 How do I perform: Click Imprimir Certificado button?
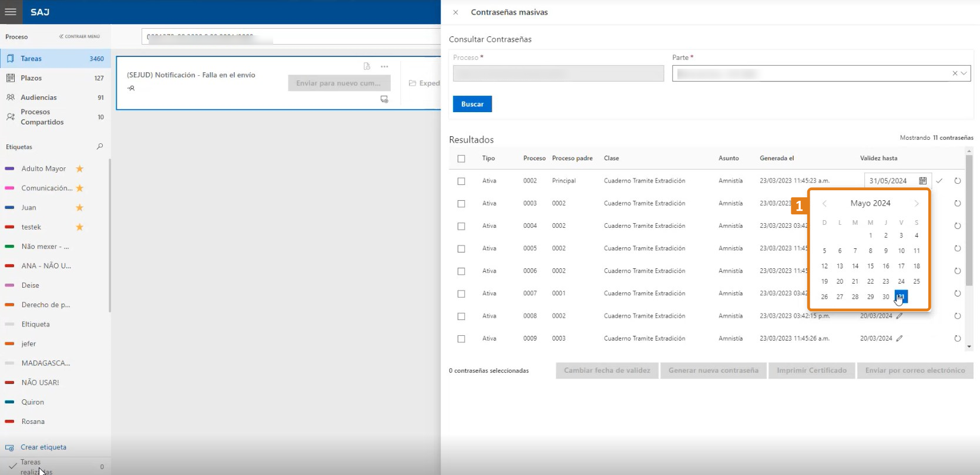811,370
